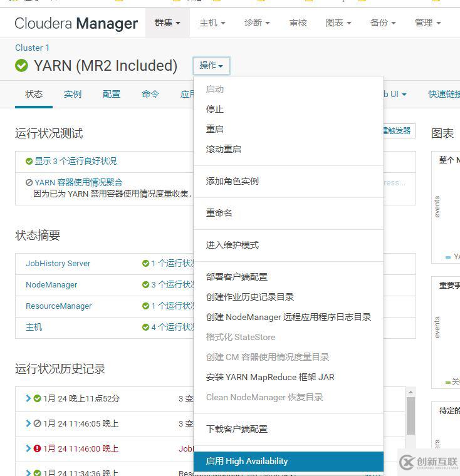
Task: Open the NodeManager link
Action: coord(51,285)
